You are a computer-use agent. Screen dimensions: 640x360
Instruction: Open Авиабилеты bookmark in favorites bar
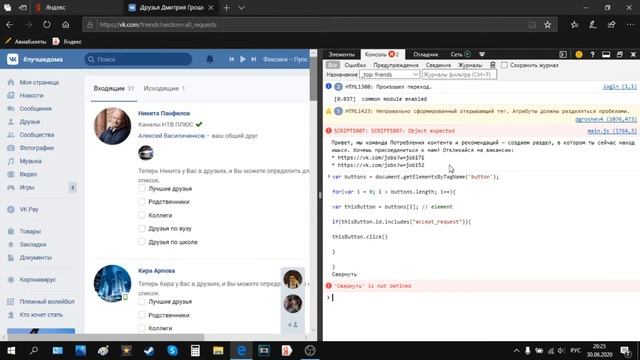pos(26,42)
